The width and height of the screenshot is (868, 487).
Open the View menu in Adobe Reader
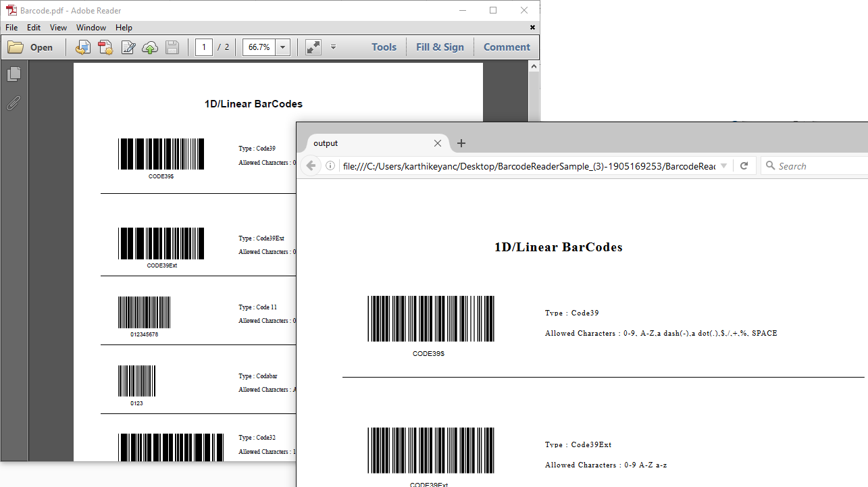(58, 28)
